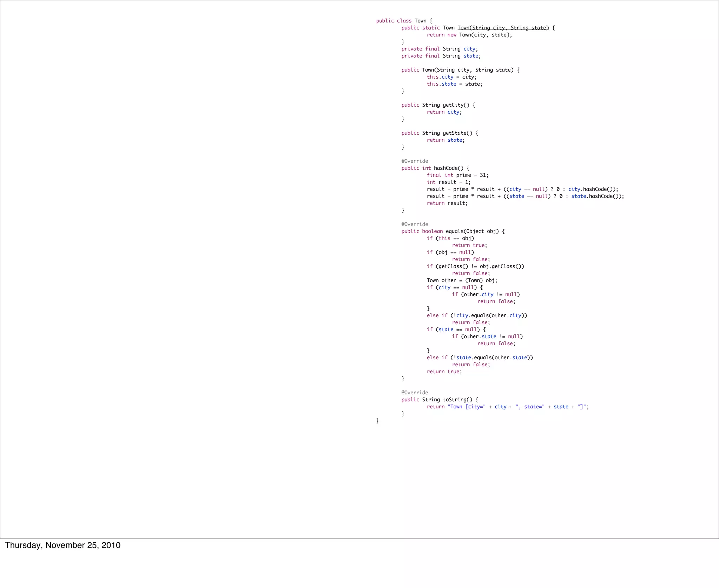Click 'Town other = (Town) obj;' line
This screenshot has height=588, width=719.
click(462, 281)
